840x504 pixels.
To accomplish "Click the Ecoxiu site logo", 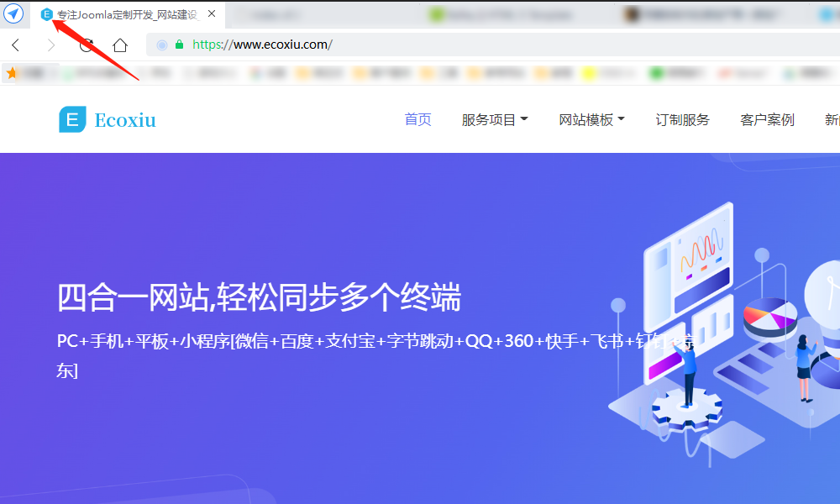I will [x=108, y=120].
